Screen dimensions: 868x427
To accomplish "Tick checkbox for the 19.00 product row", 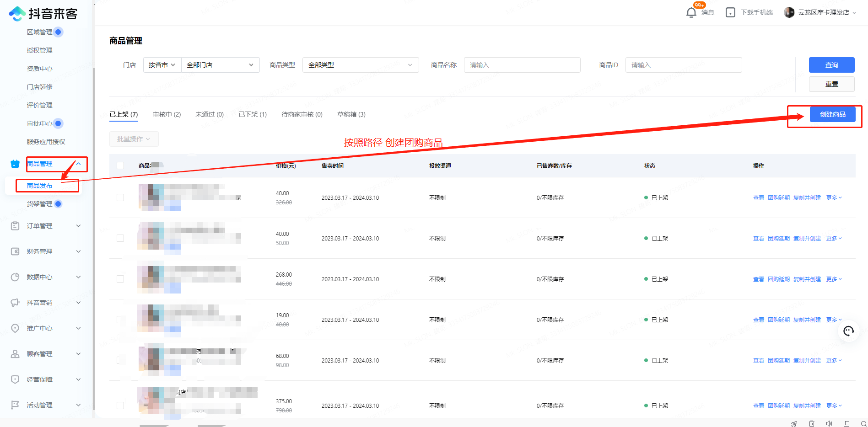I will point(120,320).
